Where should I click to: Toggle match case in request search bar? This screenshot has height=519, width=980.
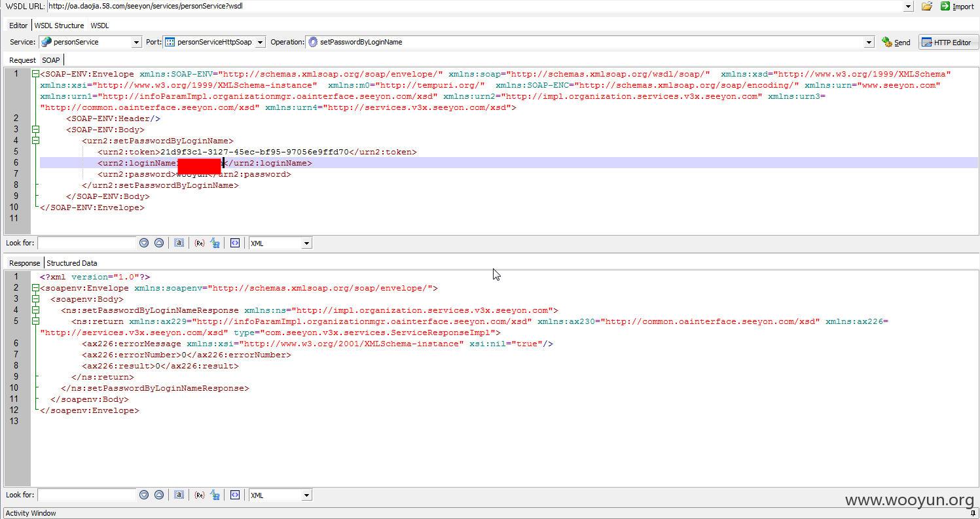(x=179, y=243)
